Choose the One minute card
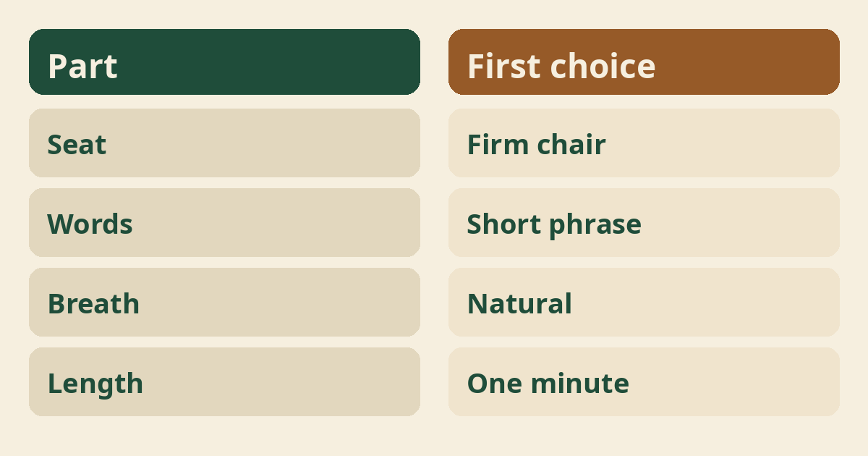The height and width of the screenshot is (456, 868). point(644,381)
